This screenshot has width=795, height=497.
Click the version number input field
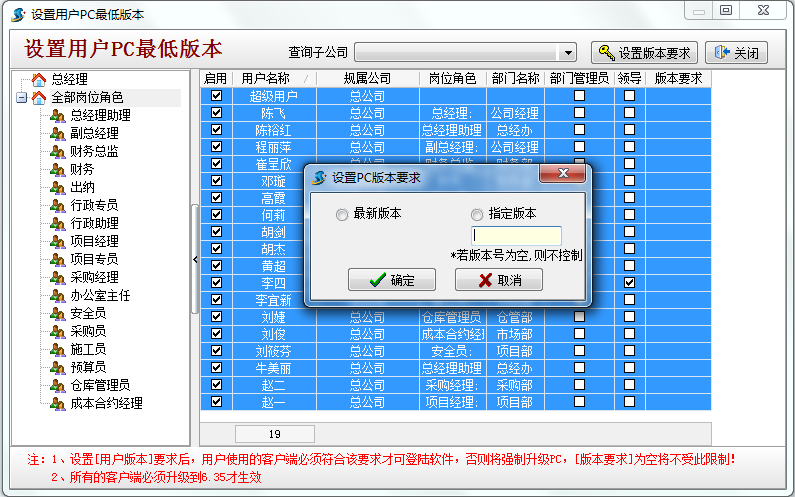[516, 235]
